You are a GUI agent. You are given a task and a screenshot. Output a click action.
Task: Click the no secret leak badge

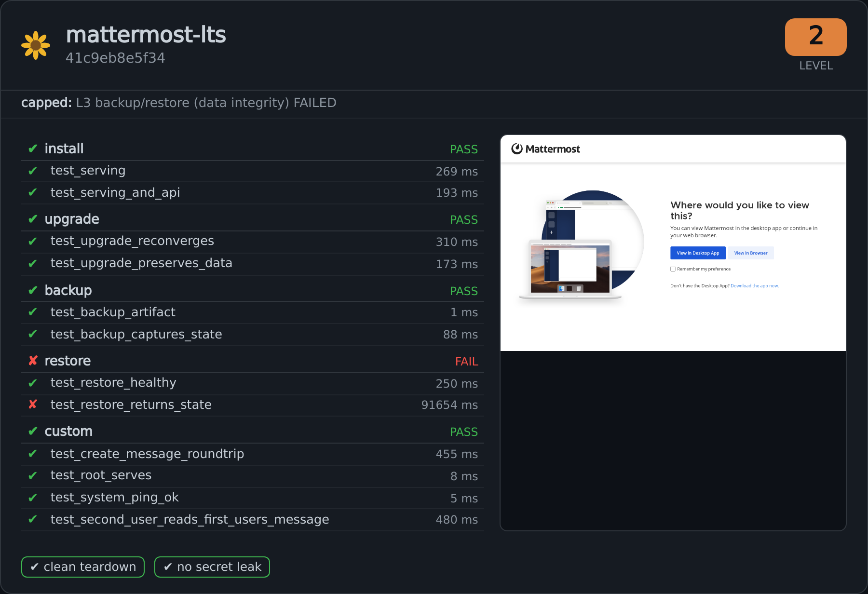click(212, 567)
